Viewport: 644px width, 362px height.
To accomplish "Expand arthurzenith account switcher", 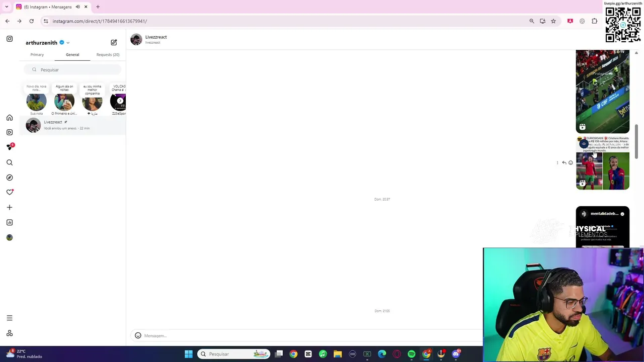I will click(x=68, y=43).
